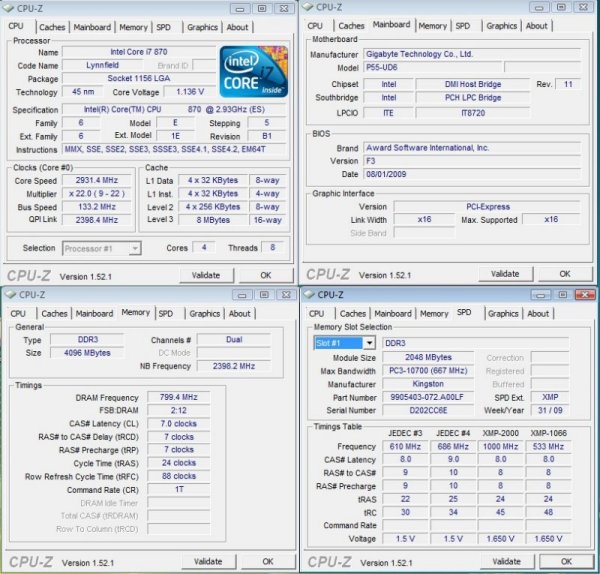Click the 'D202CC6E' serial number field

(x=428, y=411)
